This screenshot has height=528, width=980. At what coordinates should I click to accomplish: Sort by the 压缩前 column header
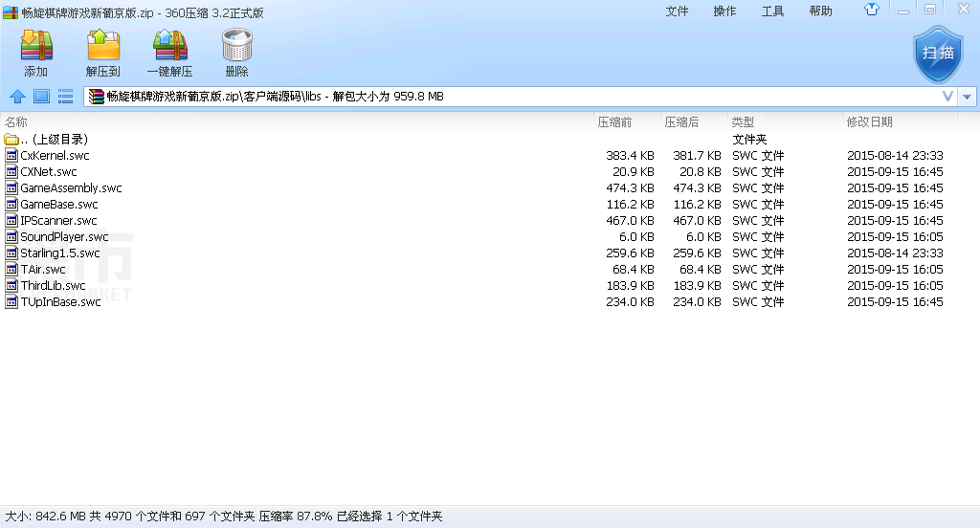pos(614,121)
